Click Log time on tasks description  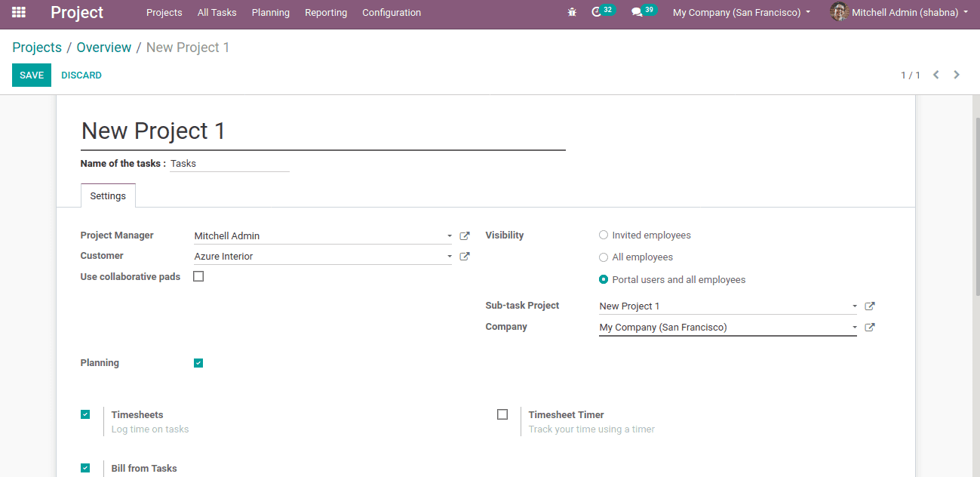(150, 429)
